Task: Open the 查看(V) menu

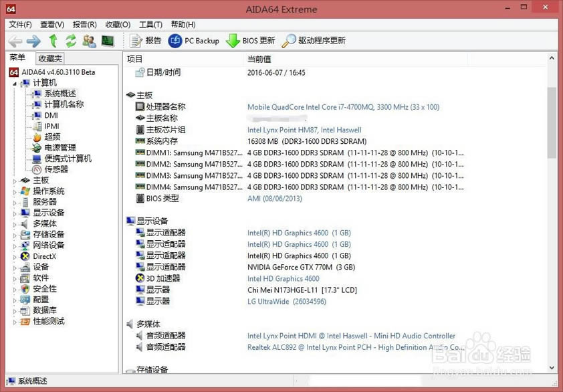Action: point(52,25)
